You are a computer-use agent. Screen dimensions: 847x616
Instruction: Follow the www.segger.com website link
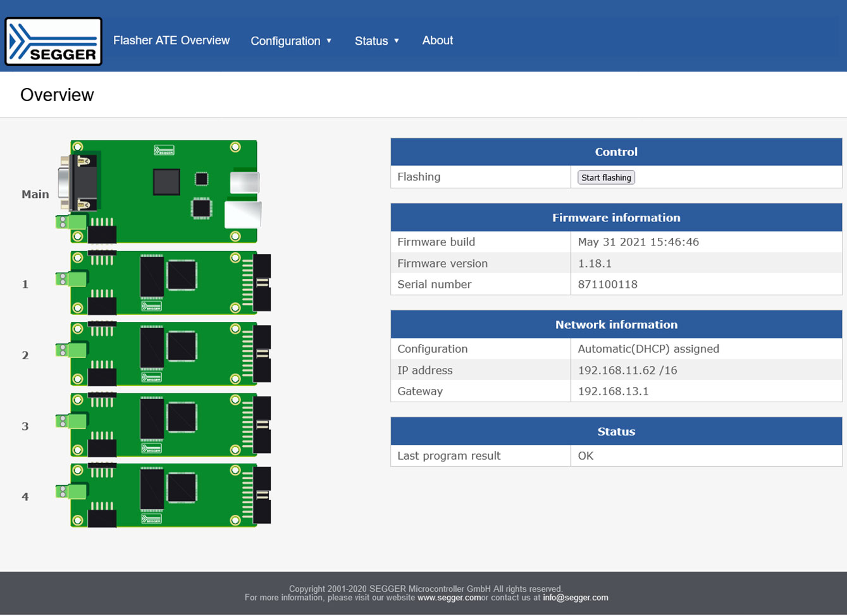pyautogui.click(x=450, y=598)
